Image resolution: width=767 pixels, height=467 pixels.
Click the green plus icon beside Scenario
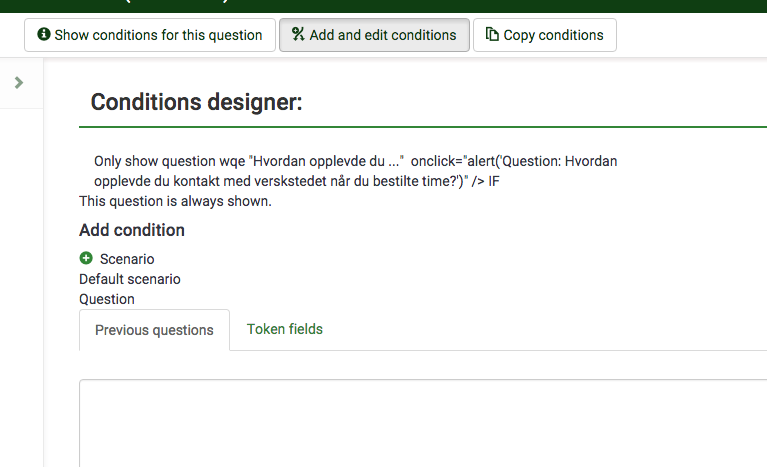click(86, 259)
